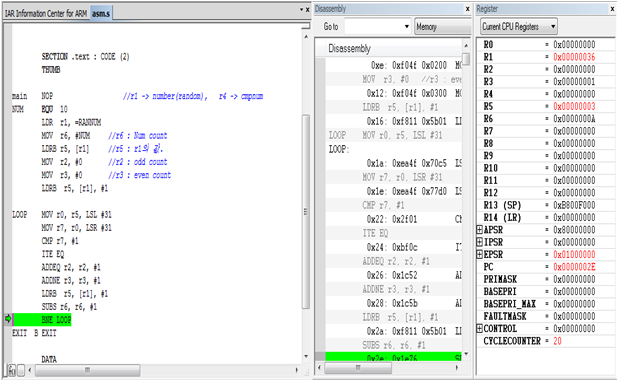Expand the IPSR register group

pos(480,242)
